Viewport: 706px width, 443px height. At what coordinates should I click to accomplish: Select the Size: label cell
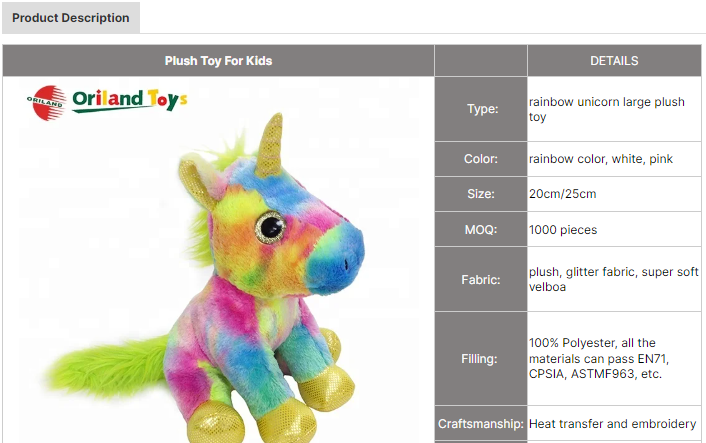pyautogui.click(x=481, y=194)
